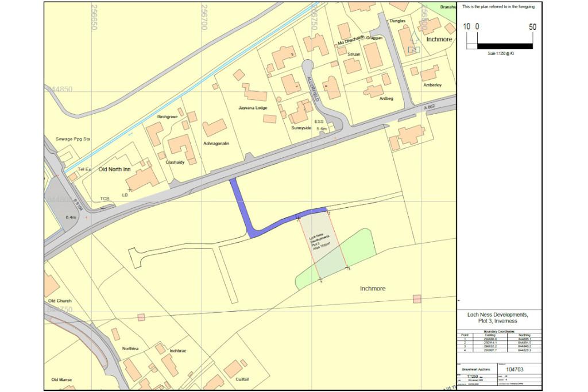
Task: Click the 'Tel Ex' label
Action: point(84,169)
